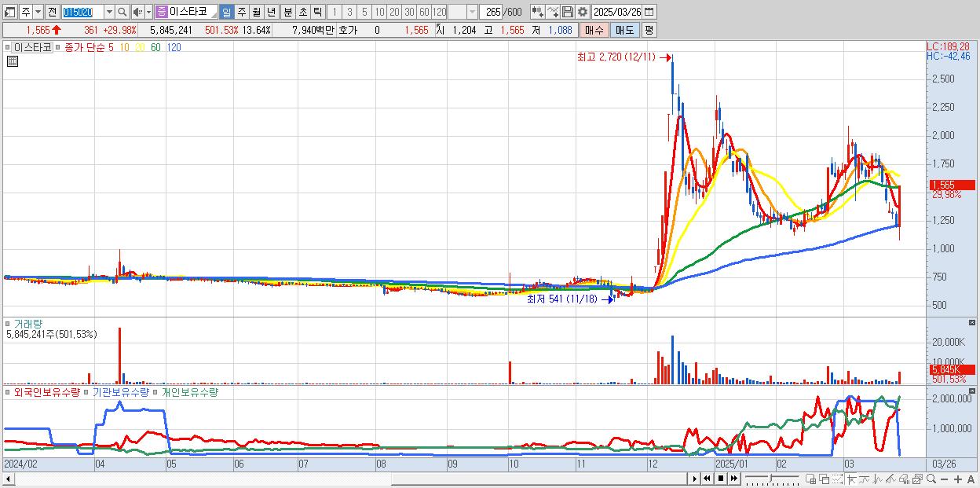Save chart settings with floppy icon
980x488 pixels.
point(568,12)
